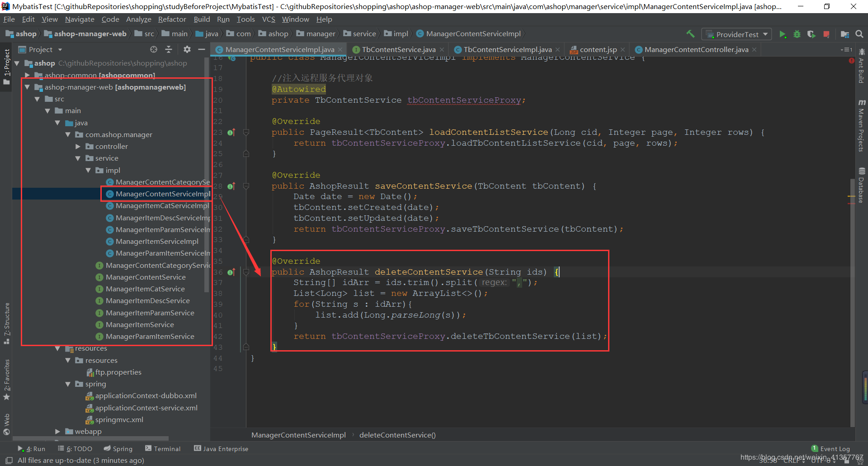Open the Refactor menu
This screenshot has width=868, height=466.
[172, 19]
